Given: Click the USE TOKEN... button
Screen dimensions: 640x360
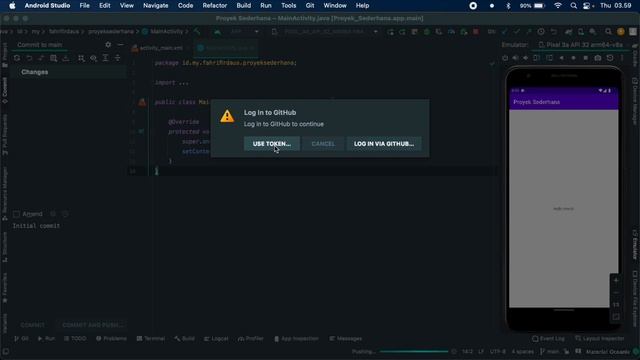Looking at the screenshot, I should pyautogui.click(x=271, y=144).
